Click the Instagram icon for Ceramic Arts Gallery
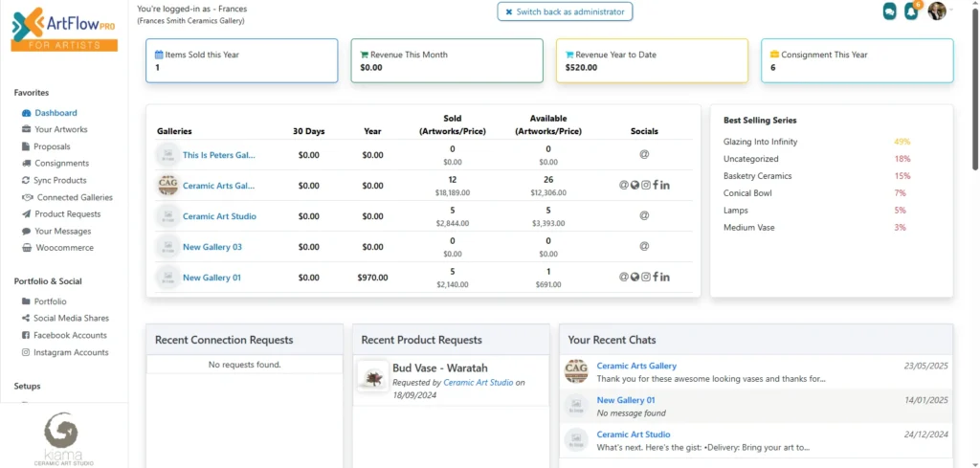 645,185
